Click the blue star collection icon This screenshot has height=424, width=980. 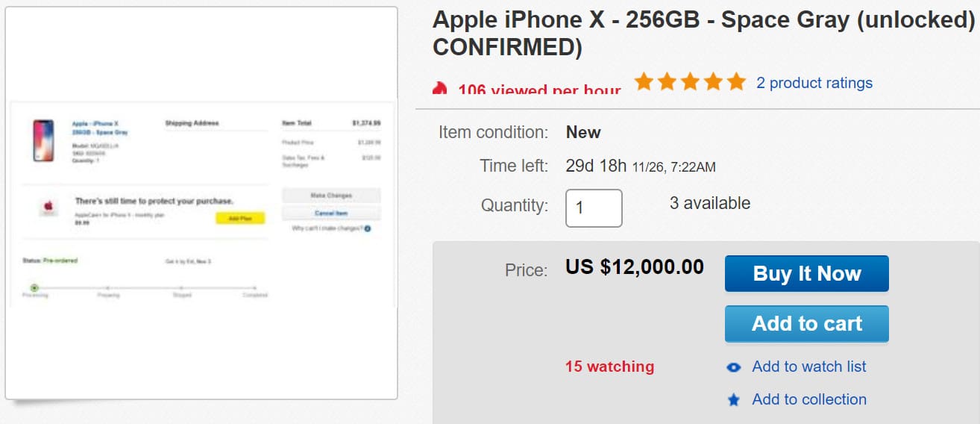coord(734,400)
